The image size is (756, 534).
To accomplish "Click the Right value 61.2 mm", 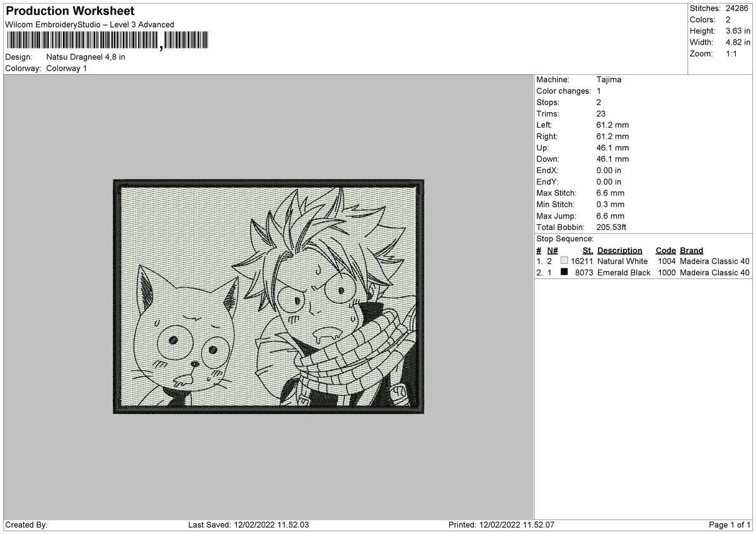I will (x=612, y=137).
